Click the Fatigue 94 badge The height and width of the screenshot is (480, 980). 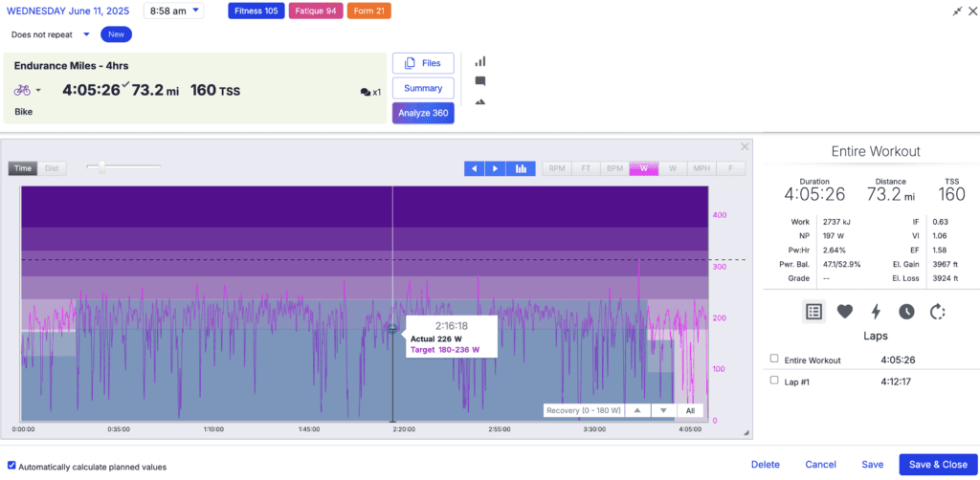pos(316,11)
